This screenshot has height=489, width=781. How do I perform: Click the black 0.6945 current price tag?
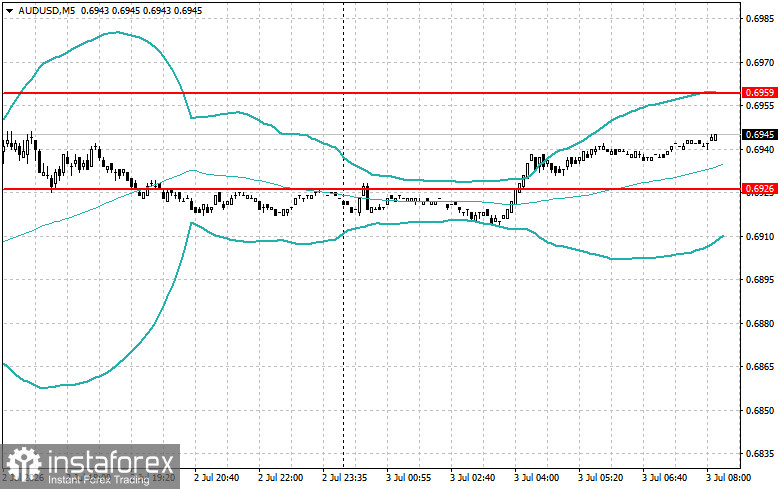pyautogui.click(x=760, y=134)
